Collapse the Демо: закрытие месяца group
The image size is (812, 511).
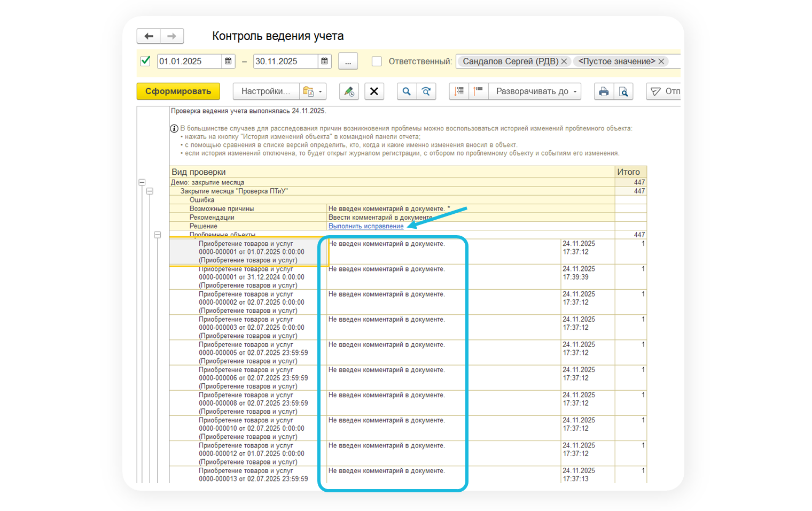pyautogui.click(x=142, y=182)
